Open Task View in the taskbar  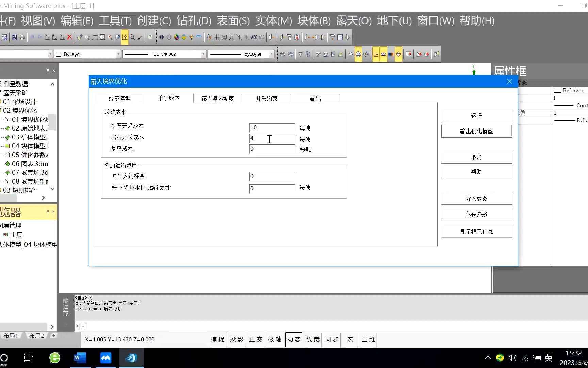coord(29,358)
